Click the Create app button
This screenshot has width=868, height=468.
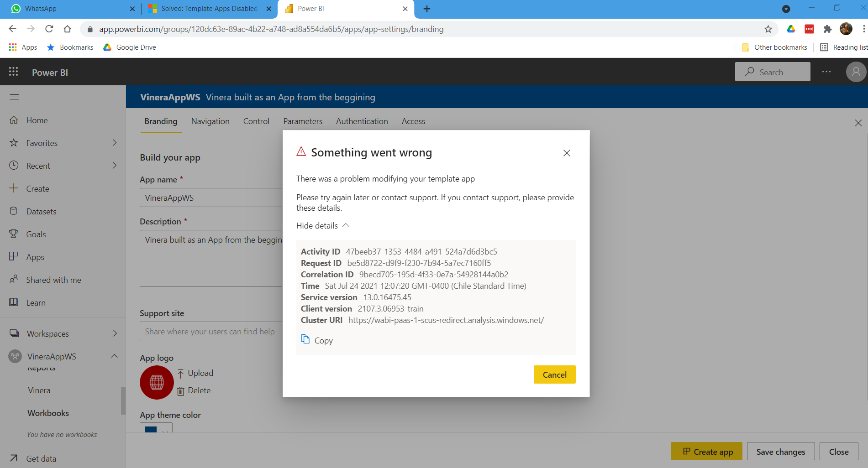706,452
